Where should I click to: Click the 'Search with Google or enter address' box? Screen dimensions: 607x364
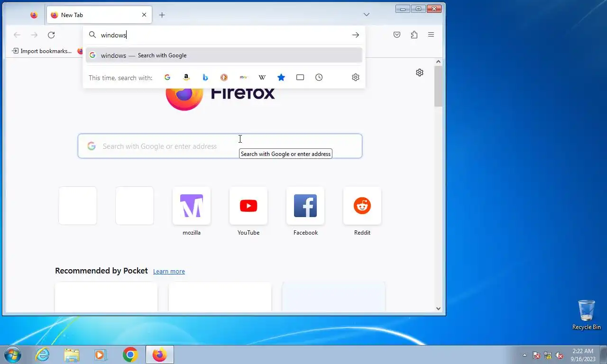[x=220, y=146]
